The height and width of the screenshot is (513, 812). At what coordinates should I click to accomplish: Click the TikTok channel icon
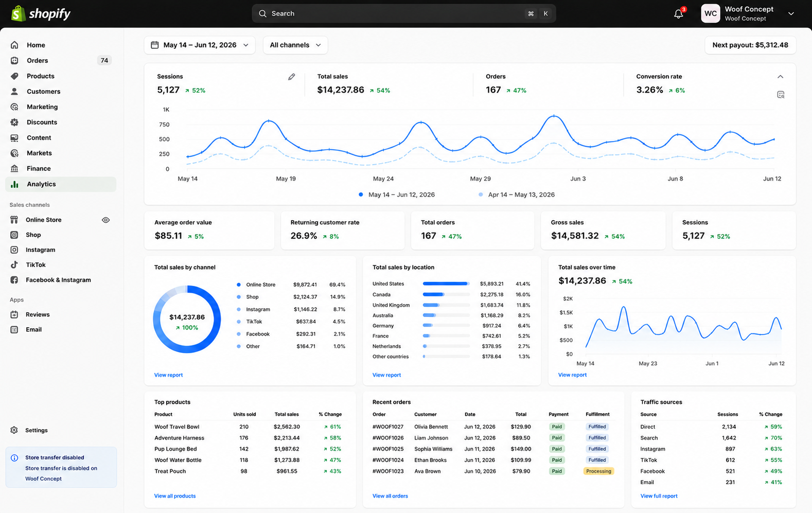click(14, 264)
